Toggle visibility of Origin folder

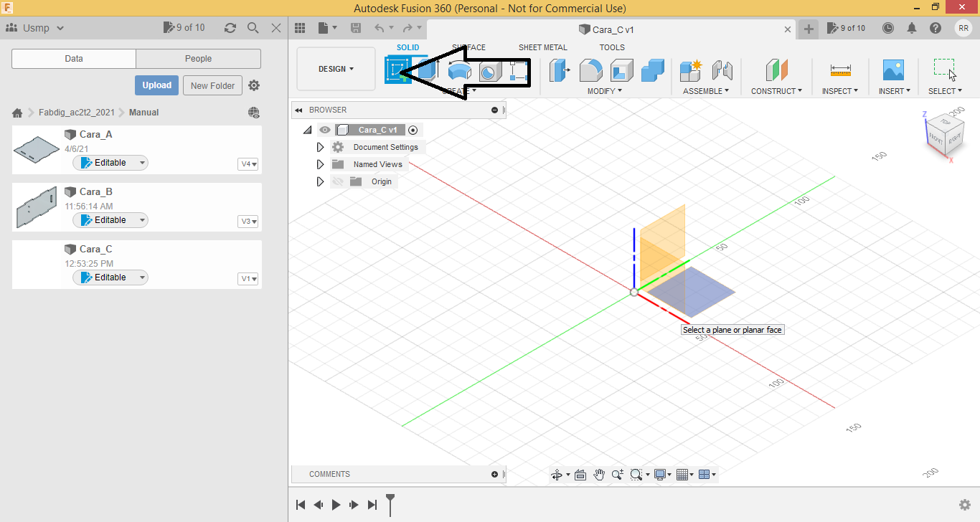point(338,181)
